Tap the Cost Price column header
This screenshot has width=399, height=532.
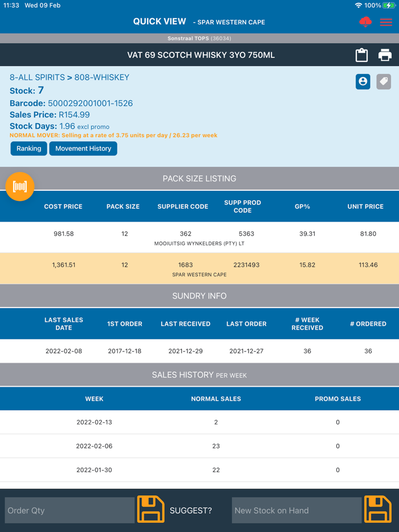click(63, 206)
